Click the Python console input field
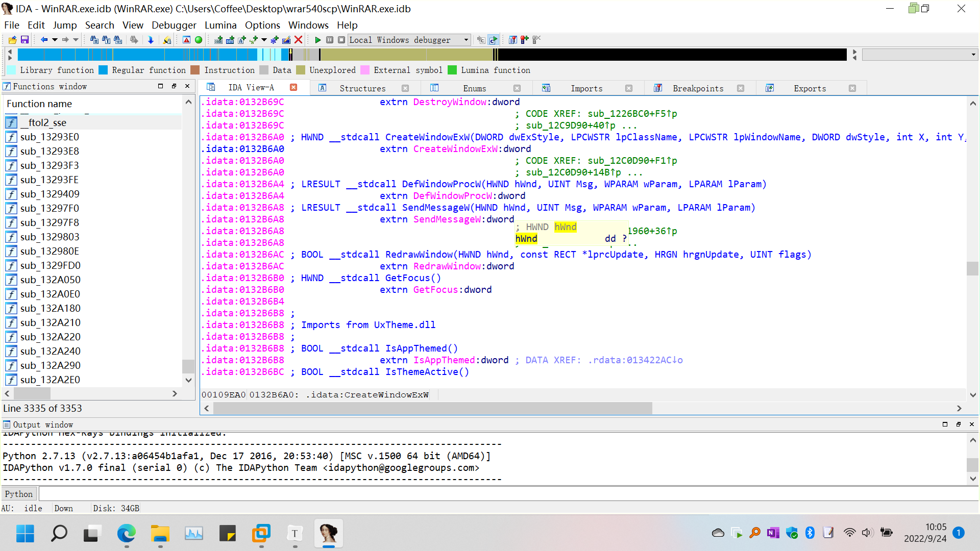 click(508, 494)
